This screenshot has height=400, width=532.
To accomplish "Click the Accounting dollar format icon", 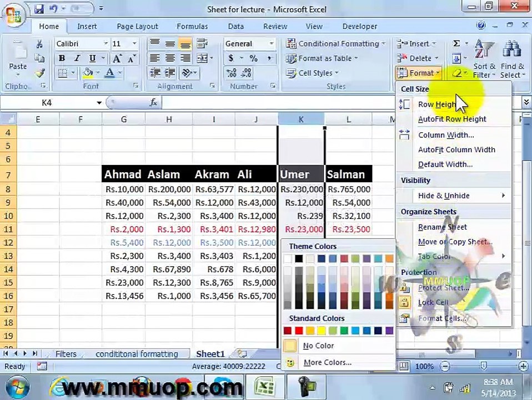I will (231, 58).
